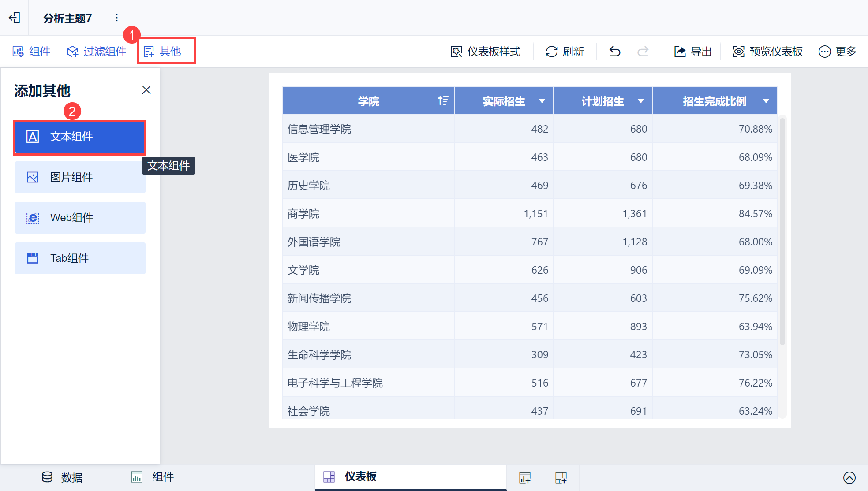Click the undo arrow icon
This screenshot has height=491, width=868.
tap(615, 52)
